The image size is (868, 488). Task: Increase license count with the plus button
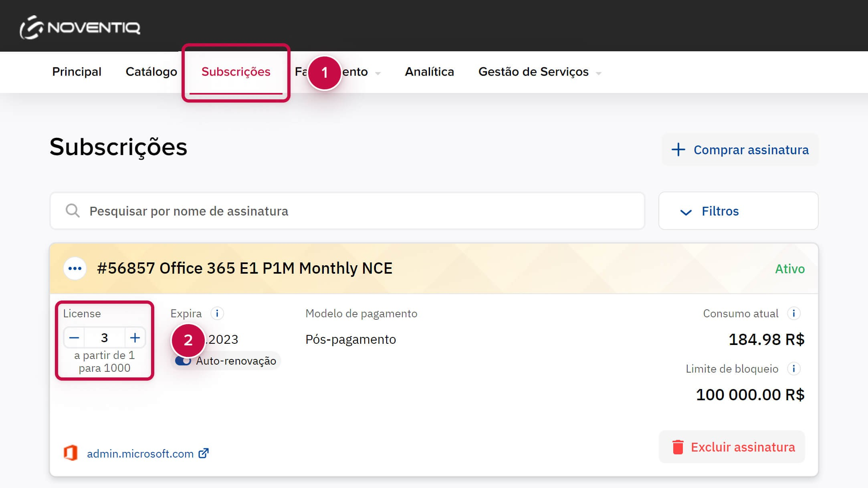point(135,338)
